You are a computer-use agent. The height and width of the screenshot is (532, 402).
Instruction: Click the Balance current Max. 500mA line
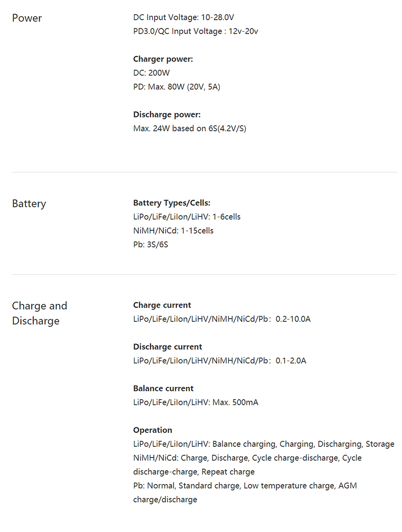(195, 403)
